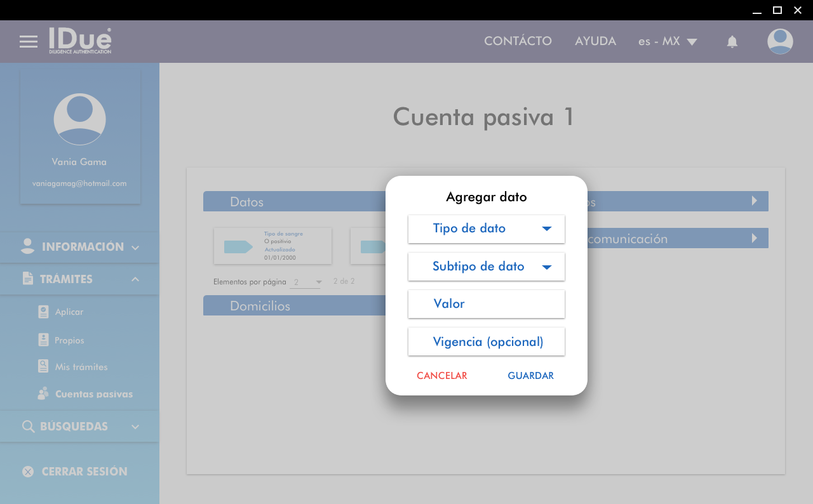Click the Propios sidebar icon
Image resolution: width=813 pixels, height=504 pixels.
point(43,340)
